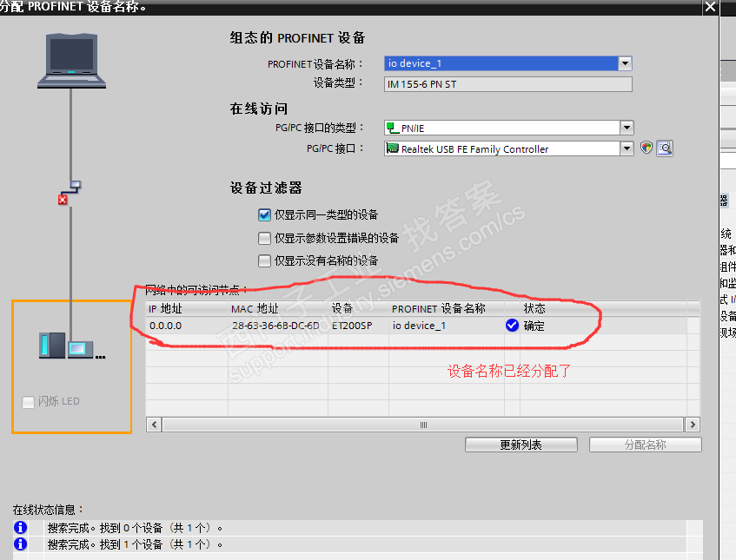Select ET200SP device cell
Image resolution: width=736 pixels, height=560 pixels.
[358, 326]
